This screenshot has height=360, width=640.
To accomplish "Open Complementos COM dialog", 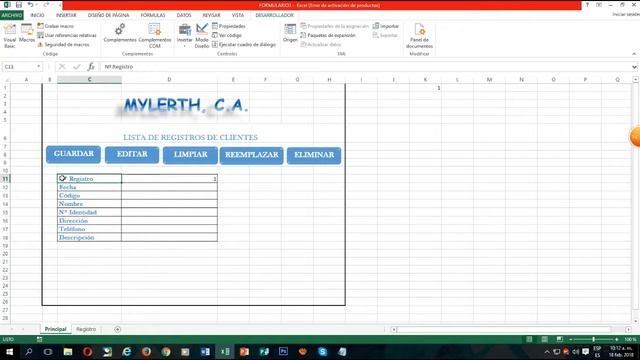I will coord(155,36).
